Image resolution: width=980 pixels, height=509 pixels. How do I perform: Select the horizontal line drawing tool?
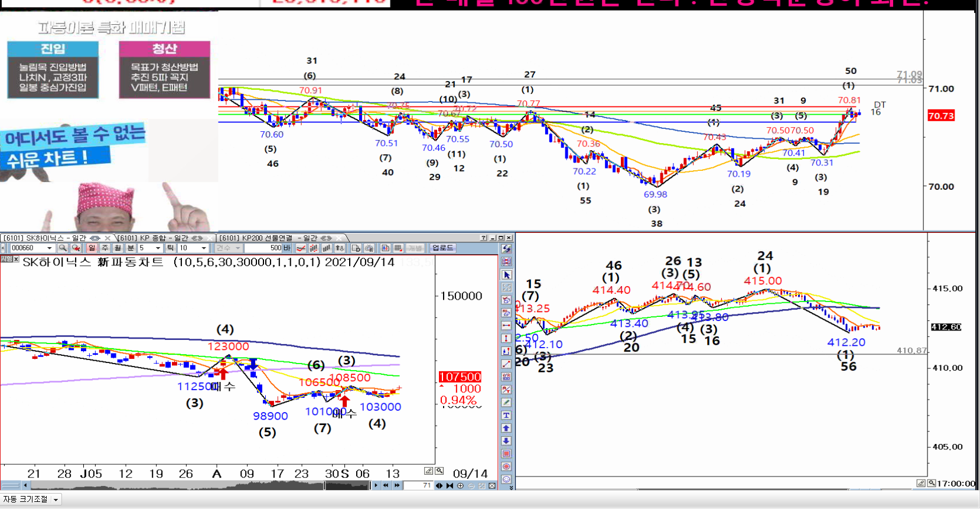[x=506, y=326]
